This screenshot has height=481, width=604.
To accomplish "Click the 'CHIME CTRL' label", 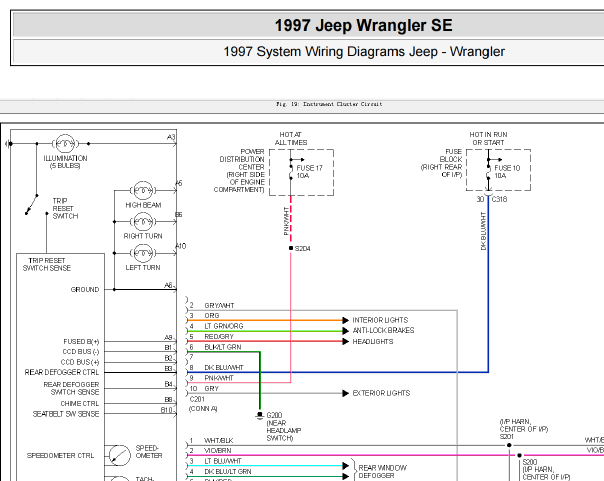I will [x=80, y=404].
